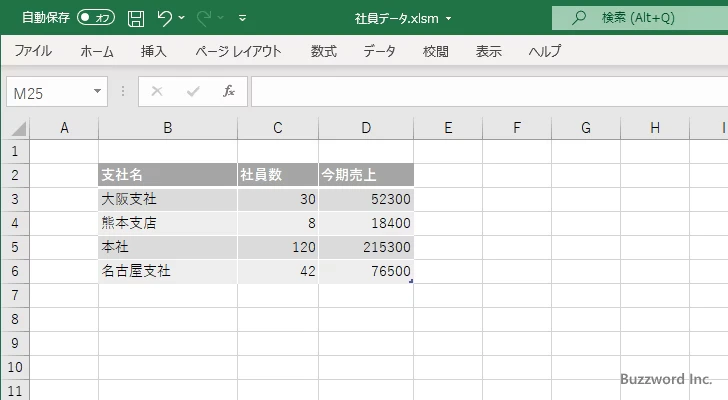728x400 pixels.
Task: Select the cell containing 42
Action: pyautogui.click(x=278, y=271)
